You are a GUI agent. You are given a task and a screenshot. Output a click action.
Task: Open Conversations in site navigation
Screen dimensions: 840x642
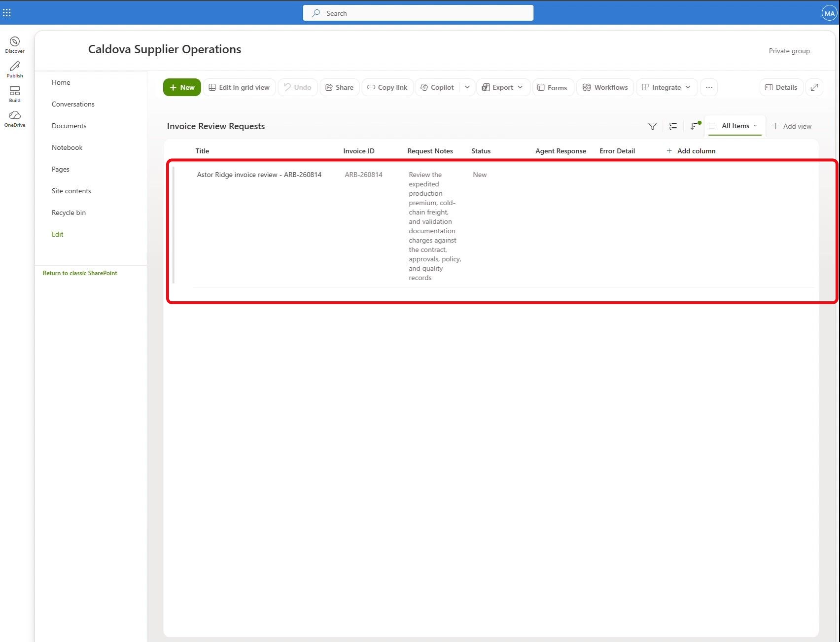point(73,104)
